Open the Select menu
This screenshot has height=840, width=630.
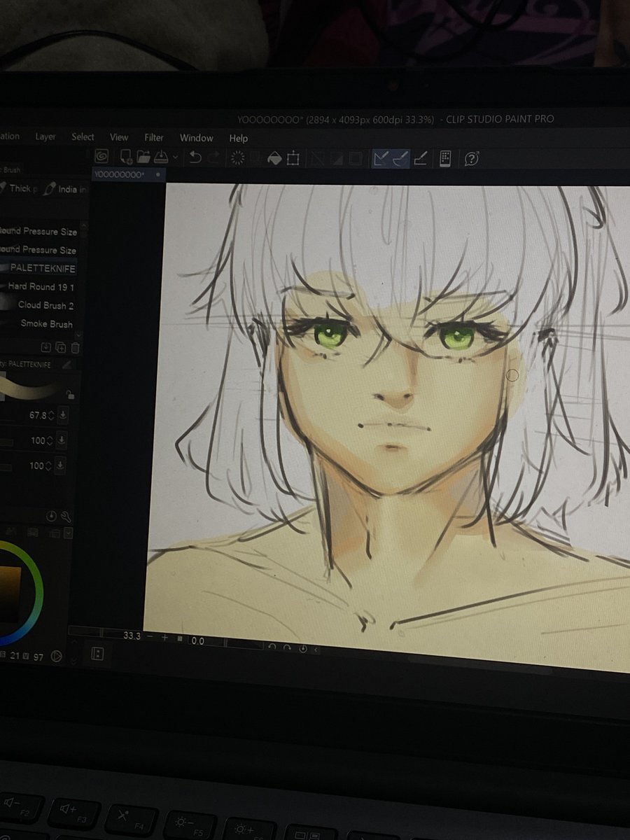(x=83, y=137)
